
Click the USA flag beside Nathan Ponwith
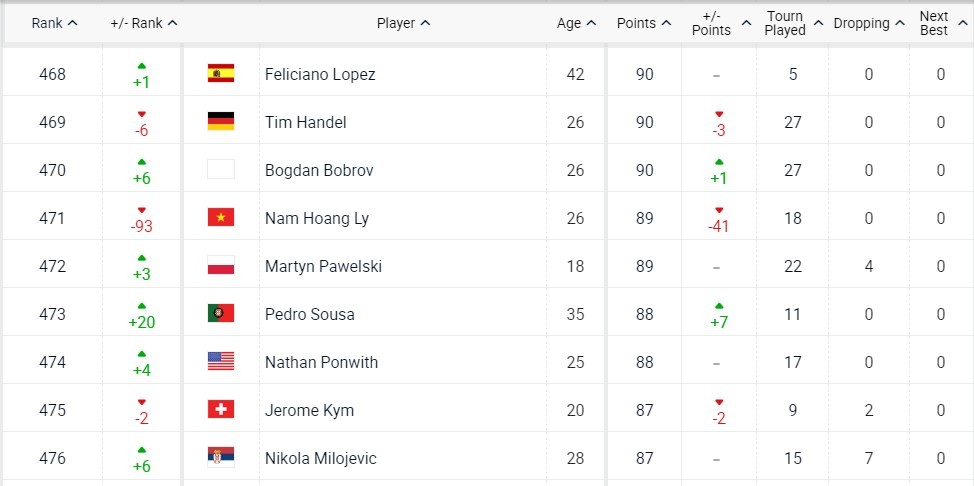220,362
